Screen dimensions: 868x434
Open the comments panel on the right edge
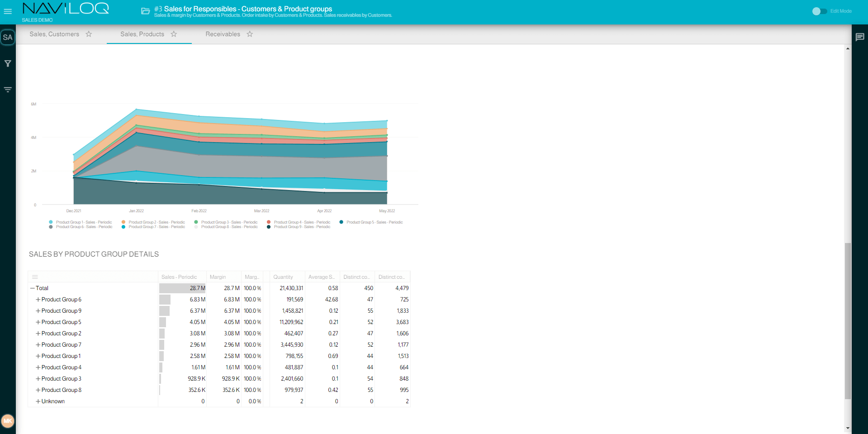click(860, 37)
